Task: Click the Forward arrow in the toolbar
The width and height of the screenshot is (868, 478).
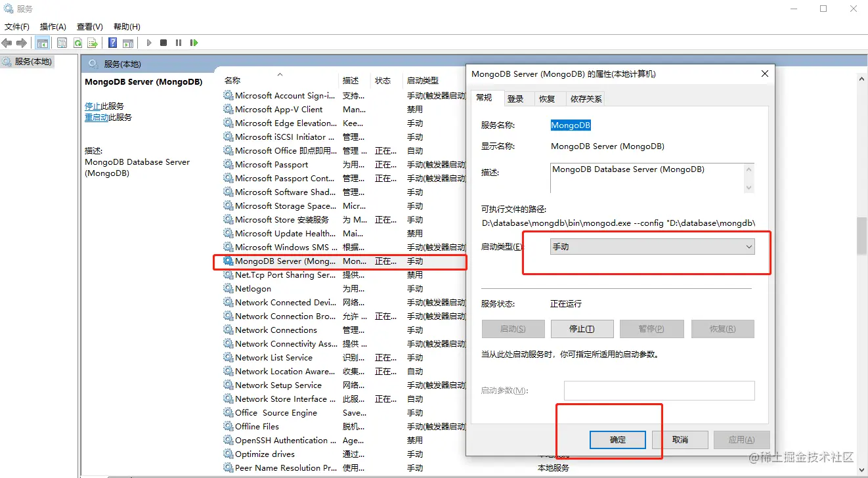Action: point(22,43)
